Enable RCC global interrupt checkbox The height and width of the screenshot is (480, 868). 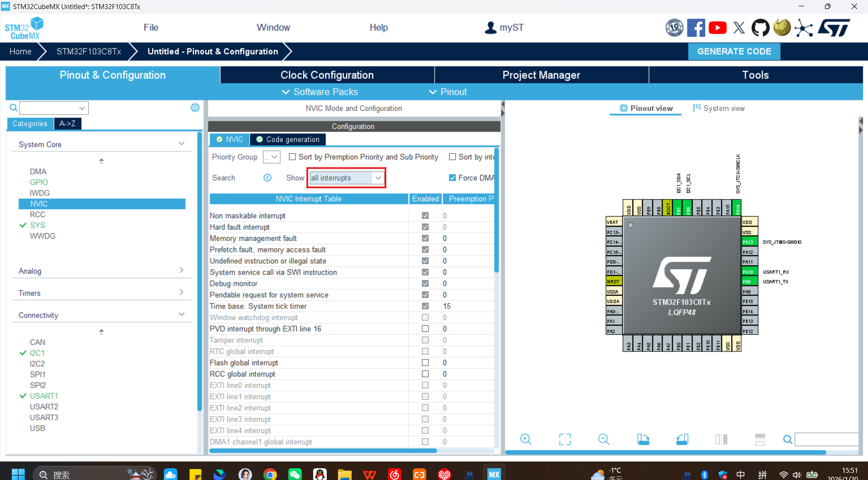point(425,374)
